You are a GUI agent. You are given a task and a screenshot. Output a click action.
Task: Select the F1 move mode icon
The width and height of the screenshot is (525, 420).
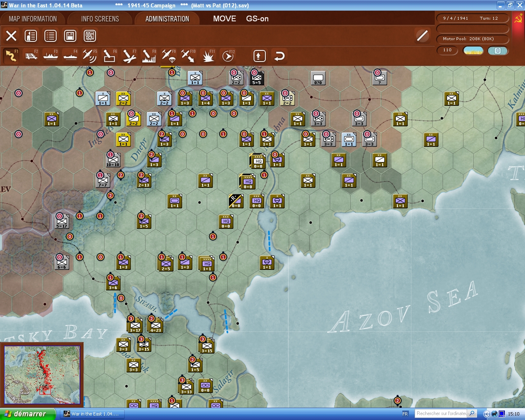tap(11, 56)
